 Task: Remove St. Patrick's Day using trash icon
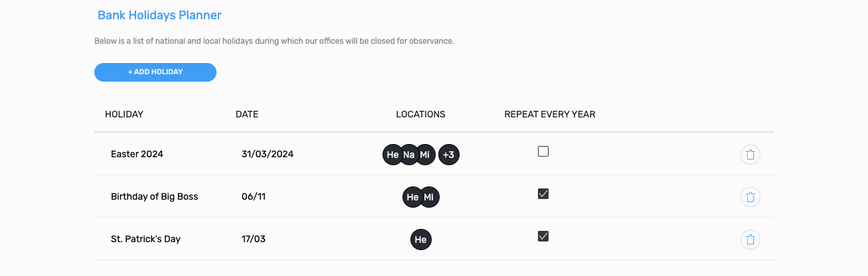pos(750,240)
